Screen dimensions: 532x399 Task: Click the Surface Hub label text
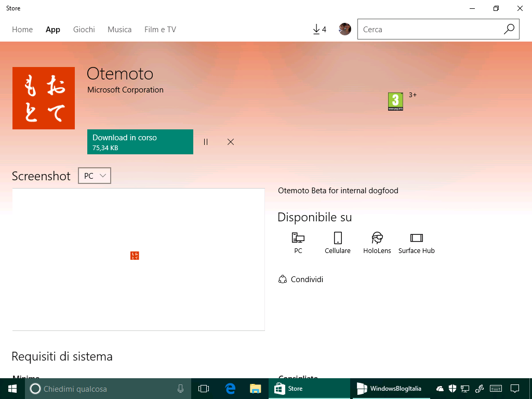coord(416,251)
